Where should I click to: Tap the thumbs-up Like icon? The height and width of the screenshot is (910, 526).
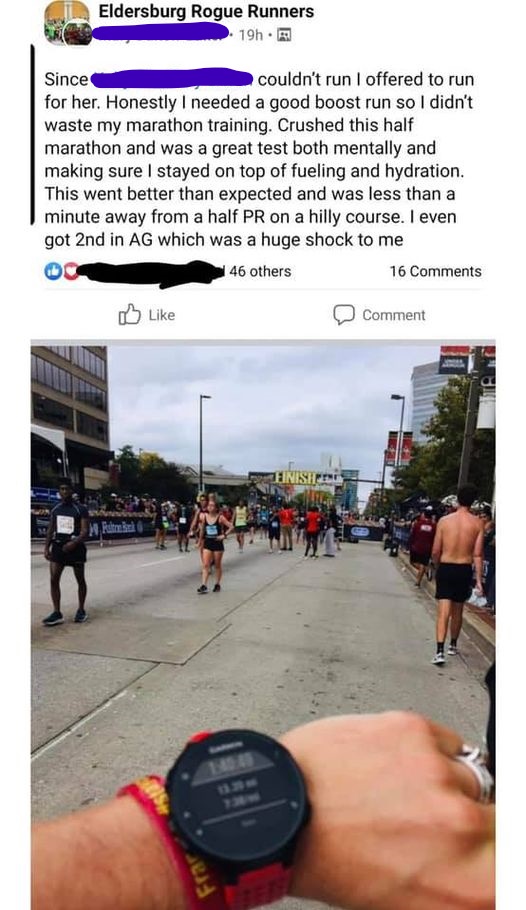click(x=129, y=315)
